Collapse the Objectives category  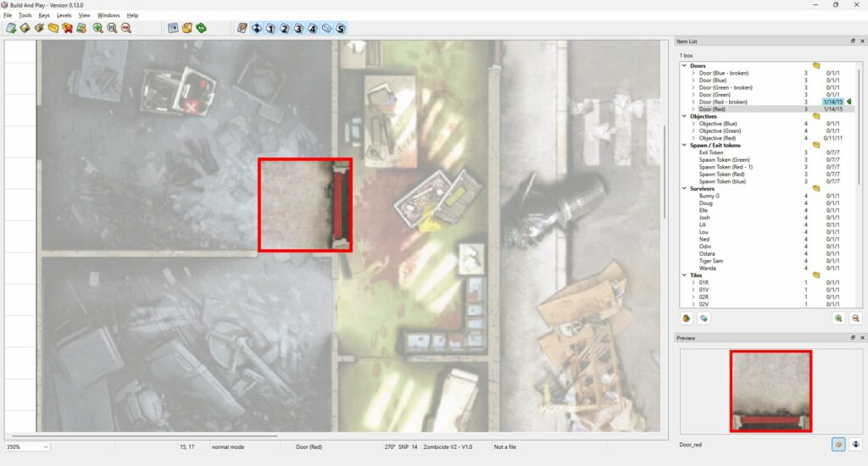click(x=685, y=116)
